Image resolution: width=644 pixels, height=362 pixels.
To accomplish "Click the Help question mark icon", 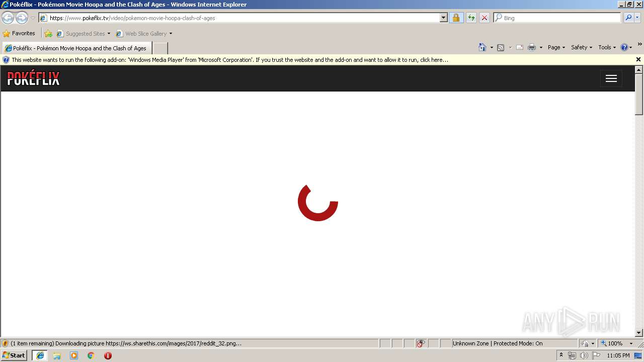I will pos(624,47).
